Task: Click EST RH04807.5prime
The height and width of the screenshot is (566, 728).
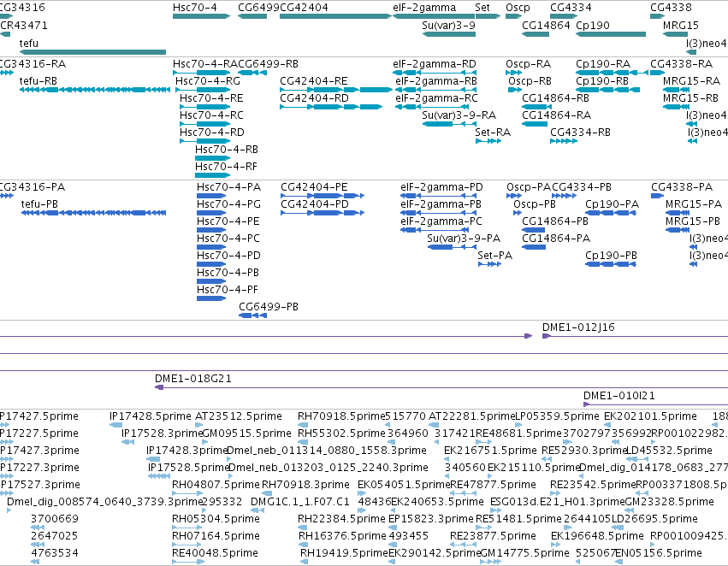Action: 187,493
